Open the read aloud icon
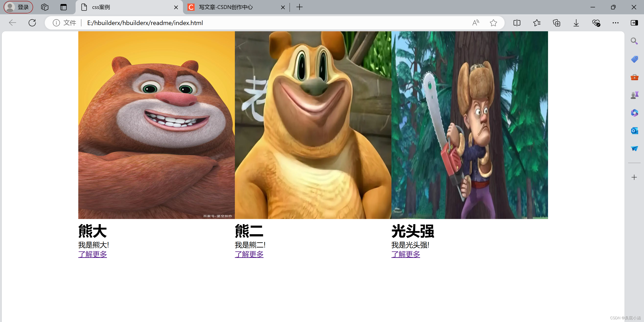The image size is (644, 322). pyautogui.click(x=476, y=23)
